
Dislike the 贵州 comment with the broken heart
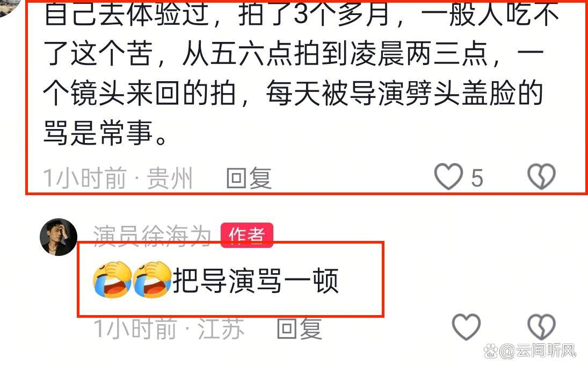541,176
